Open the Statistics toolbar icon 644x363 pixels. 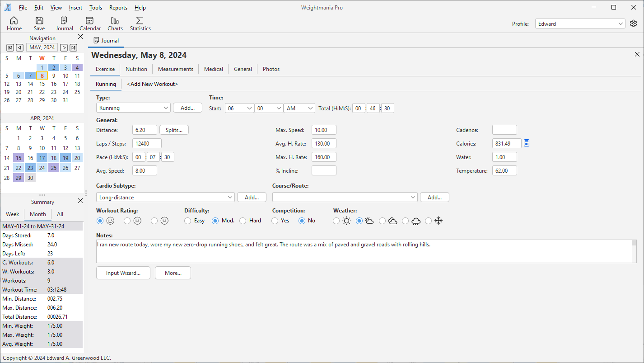(x=140, y=24)
